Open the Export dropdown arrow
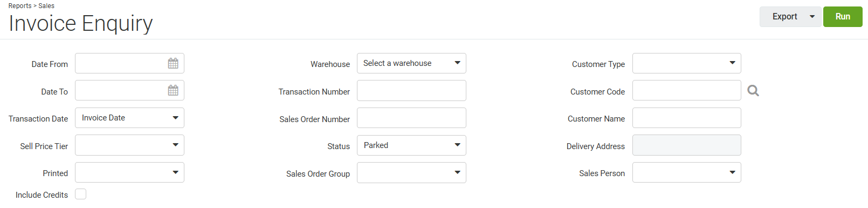The height and width of the screenshot is (208, 868). [x=812, y=17]
